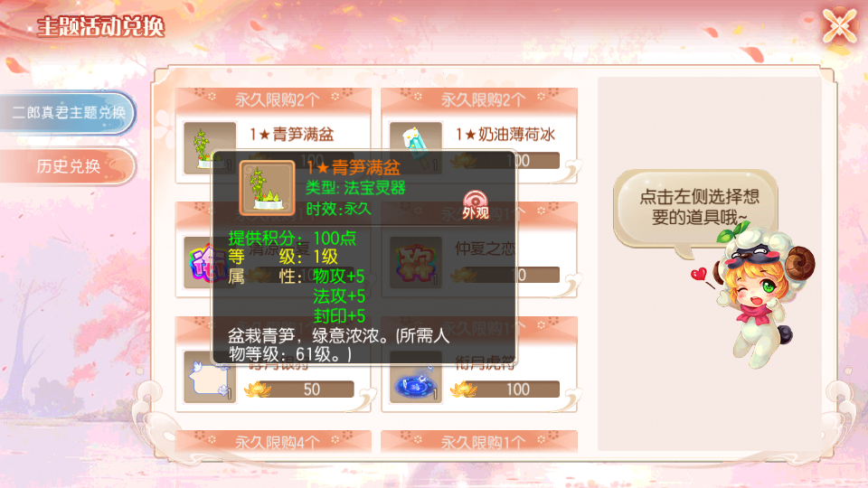Open the 历史兑换 tab
Screen dimensions: 868x488
tap(68, 165)
